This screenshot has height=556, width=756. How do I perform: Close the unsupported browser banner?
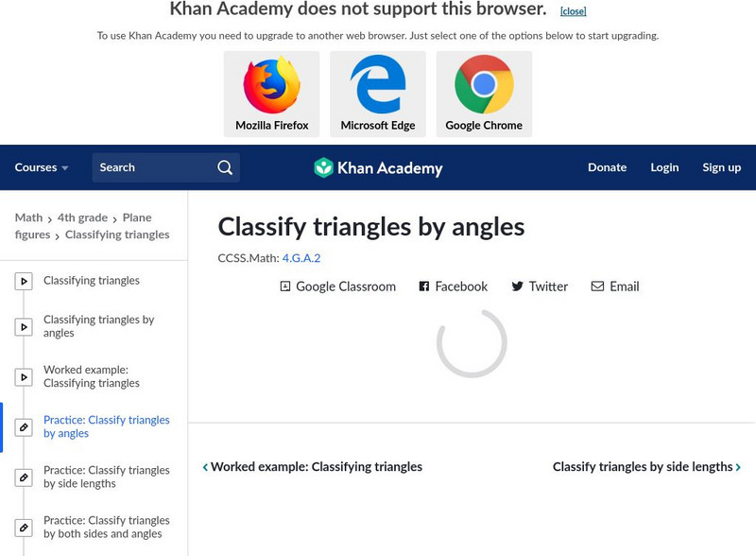coord(573,11)
